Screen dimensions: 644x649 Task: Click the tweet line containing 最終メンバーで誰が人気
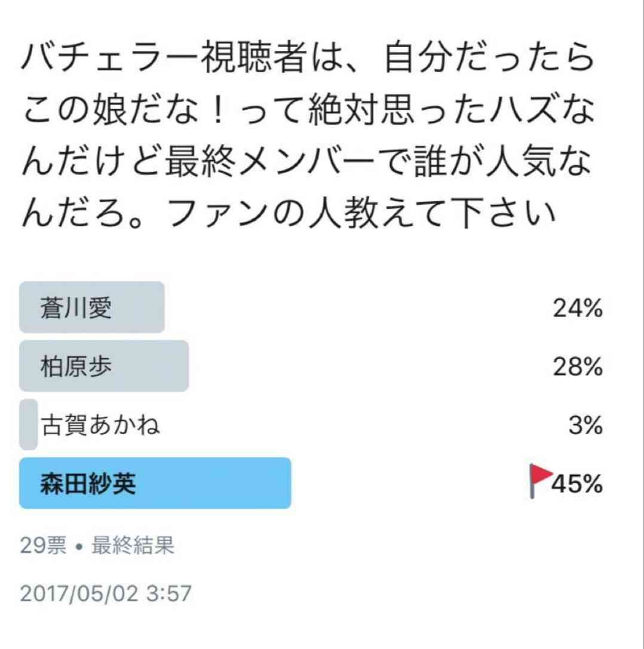tap(307, 161)
